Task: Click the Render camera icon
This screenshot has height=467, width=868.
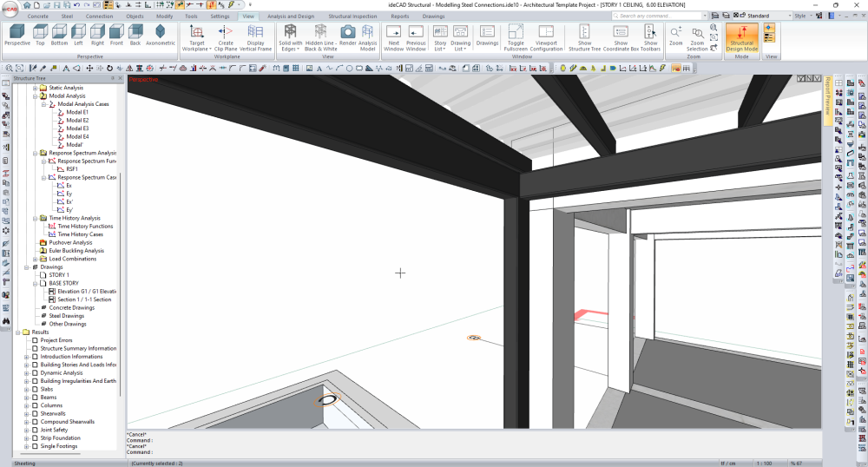Action: coord(347,34)
